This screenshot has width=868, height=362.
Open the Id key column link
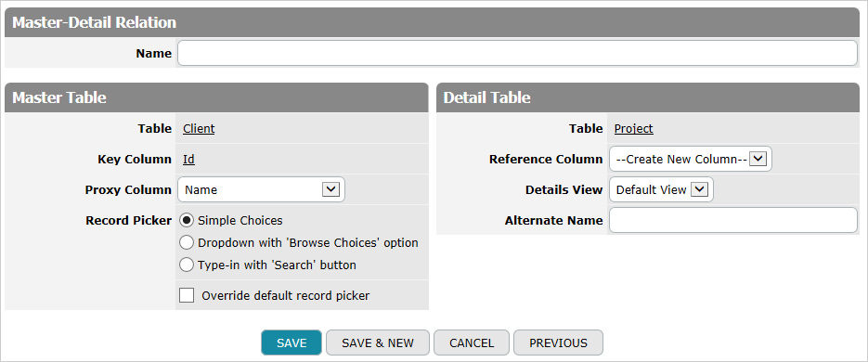(188, 160)
